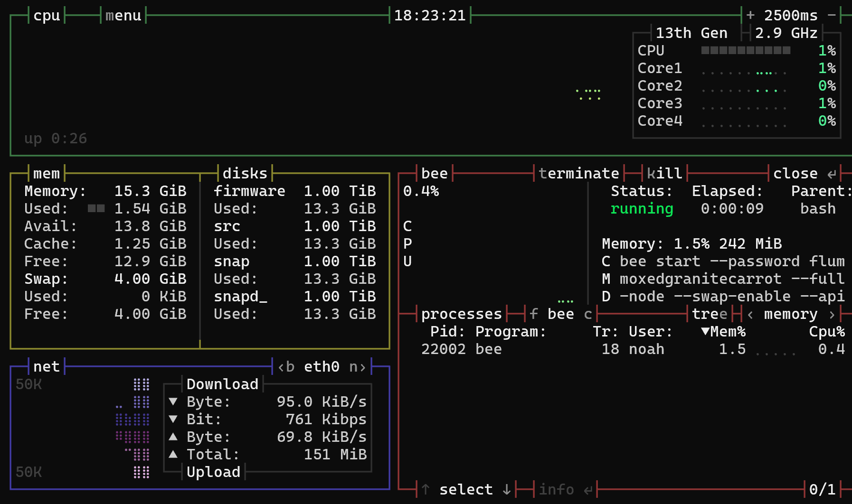852x504 pixels.
Task: Switch sorting right of memory column
Action: tap(832, 314)
